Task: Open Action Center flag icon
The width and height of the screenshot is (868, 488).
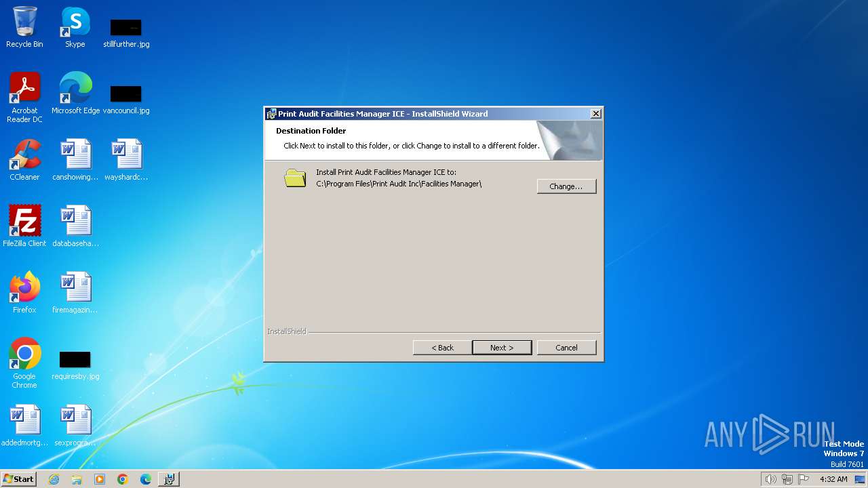Action: coord(804,479)
